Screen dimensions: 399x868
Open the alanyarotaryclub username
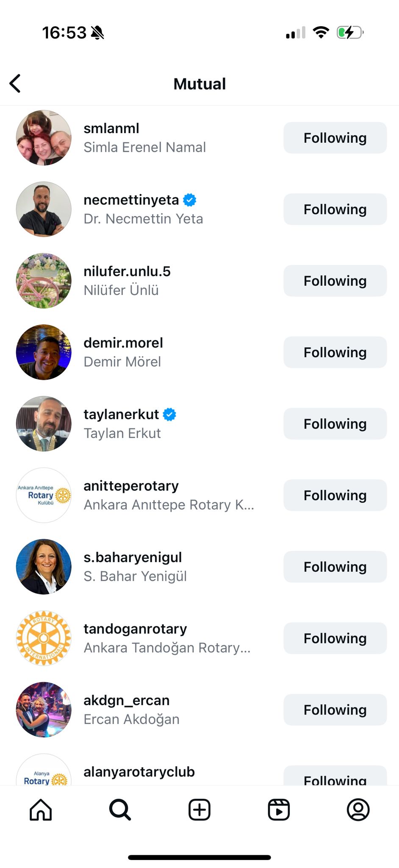139,772
